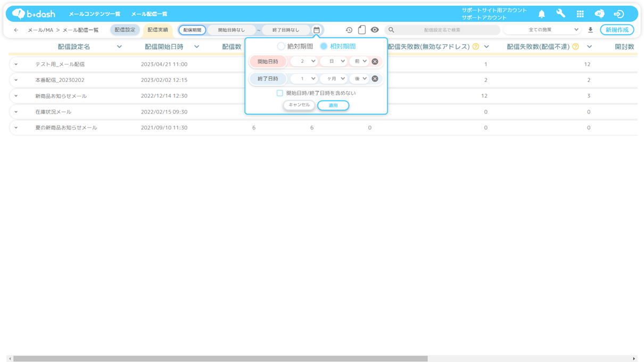The image size is (644, 362).
Task: Open the 日 unit dropdown for start date
Action: [334, 62]
